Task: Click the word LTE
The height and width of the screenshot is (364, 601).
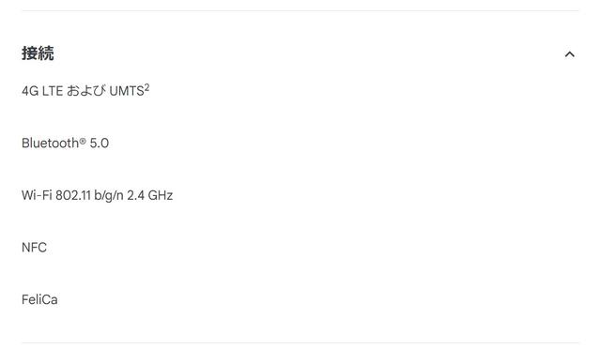Action: pos(53,91)
